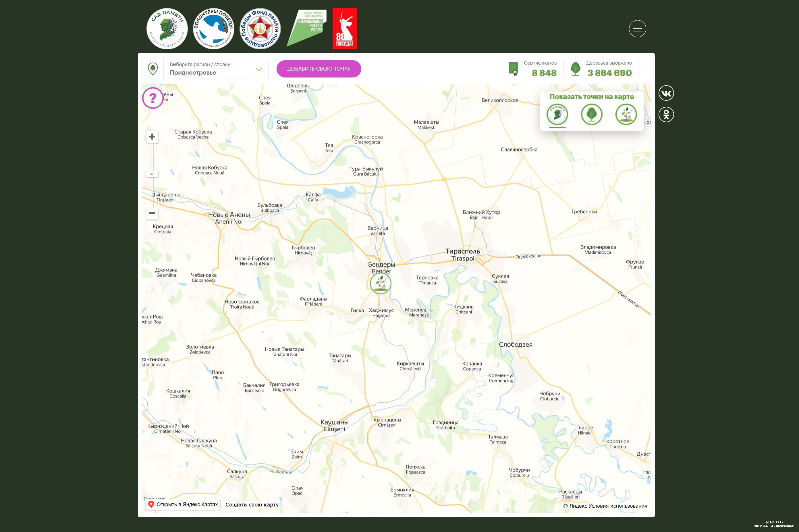The height and width of the screenshot is (532, 799).
Task: Click the Великоплоское map label
Action: tap(500, 100)
